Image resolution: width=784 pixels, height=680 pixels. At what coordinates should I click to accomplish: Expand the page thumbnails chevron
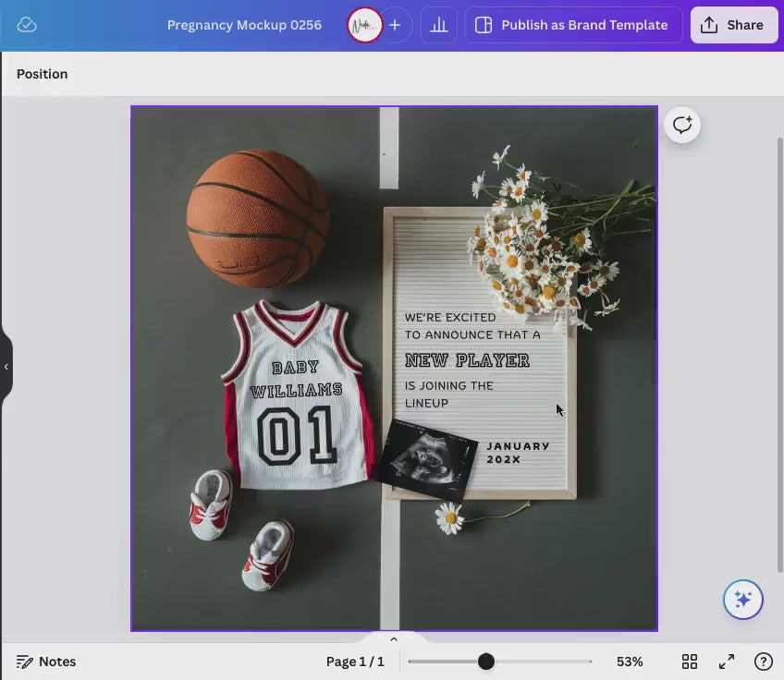[x=393, y=638]
